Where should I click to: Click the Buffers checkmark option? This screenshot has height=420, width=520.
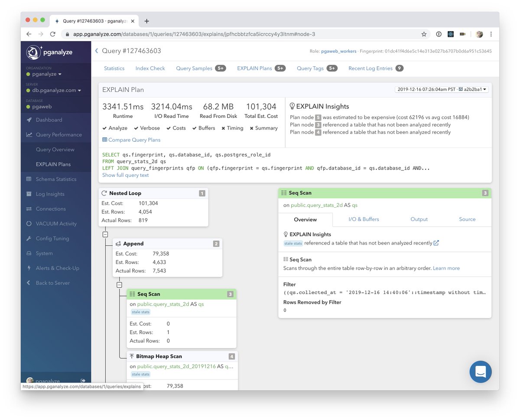(x=204, y=128)
